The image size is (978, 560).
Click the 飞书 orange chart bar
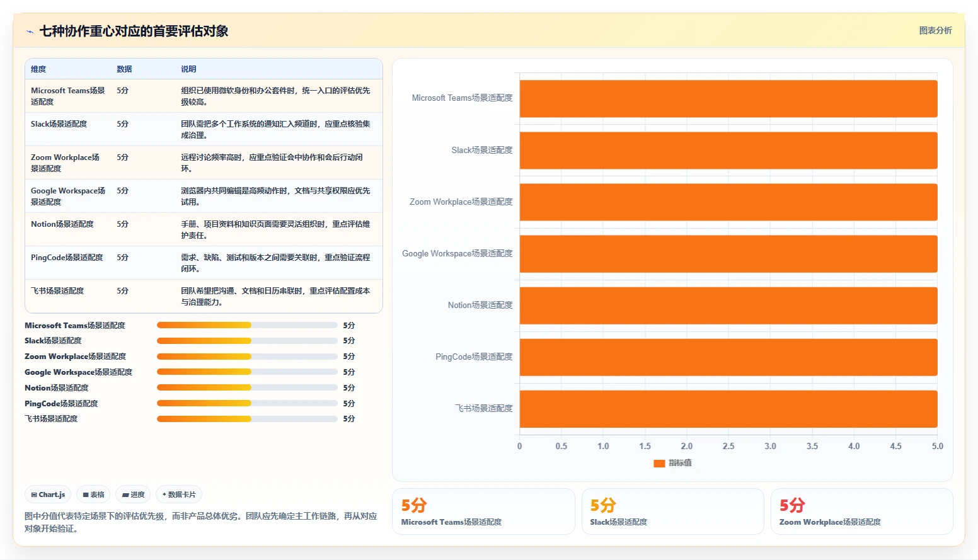[x=728, y=409]
